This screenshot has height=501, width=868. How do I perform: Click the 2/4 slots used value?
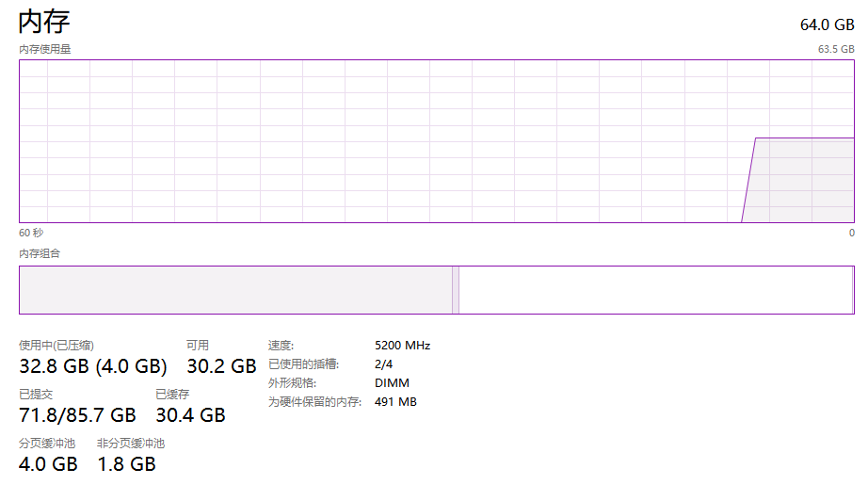(383, 364)
